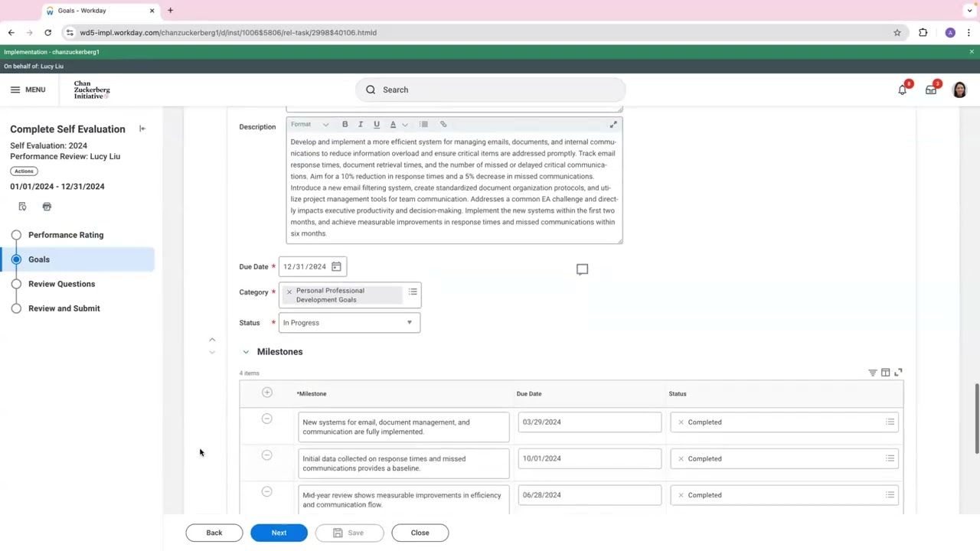Image resolution: width=980 pixels, height=551 pixels.
Task: Remove the 'New systems for email' milestone row
Action: [266, 419]
